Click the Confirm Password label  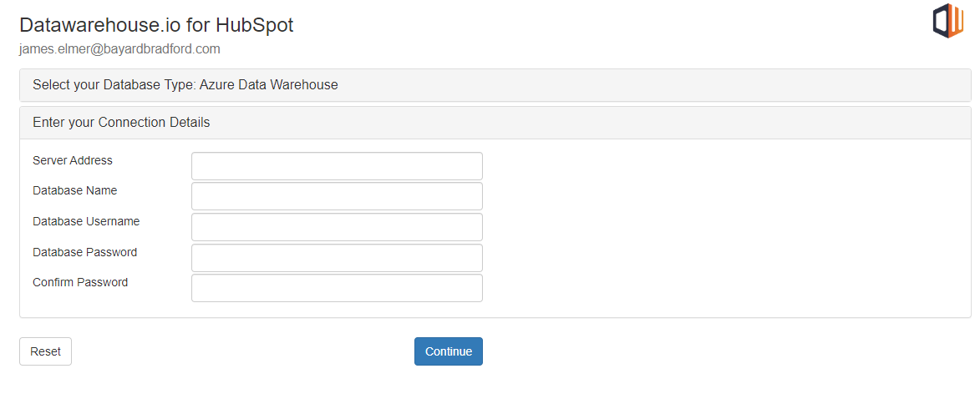(x=80, y=282)
